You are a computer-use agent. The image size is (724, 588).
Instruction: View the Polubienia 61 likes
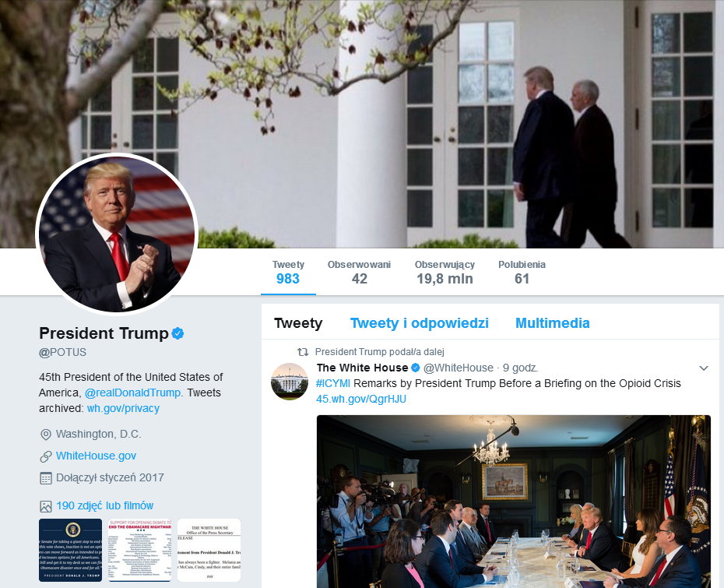pyautogui.click(x=522, y=272)
